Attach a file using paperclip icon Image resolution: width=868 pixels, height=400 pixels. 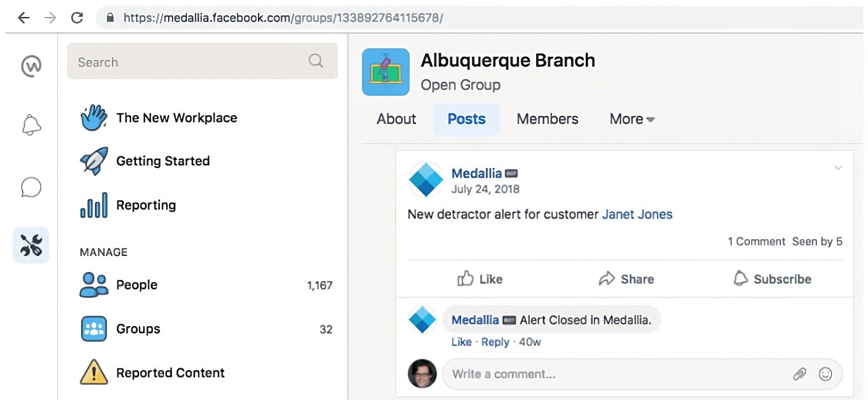pos(800,374)
